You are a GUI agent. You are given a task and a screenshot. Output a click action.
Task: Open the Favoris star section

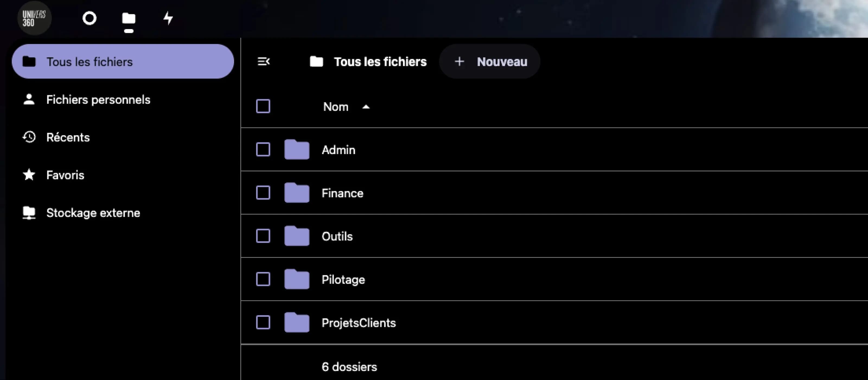[x=65, y=175]
